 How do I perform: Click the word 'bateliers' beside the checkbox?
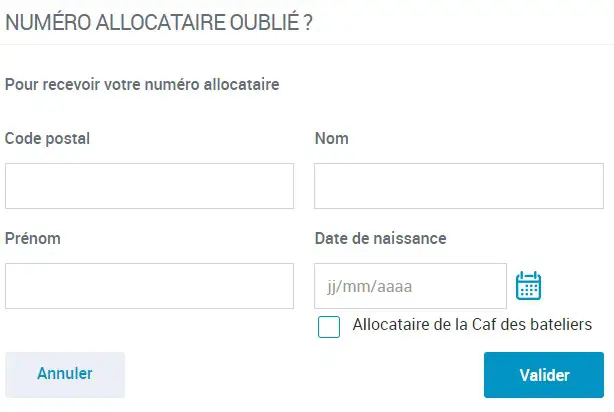click(x=561, y=324)
